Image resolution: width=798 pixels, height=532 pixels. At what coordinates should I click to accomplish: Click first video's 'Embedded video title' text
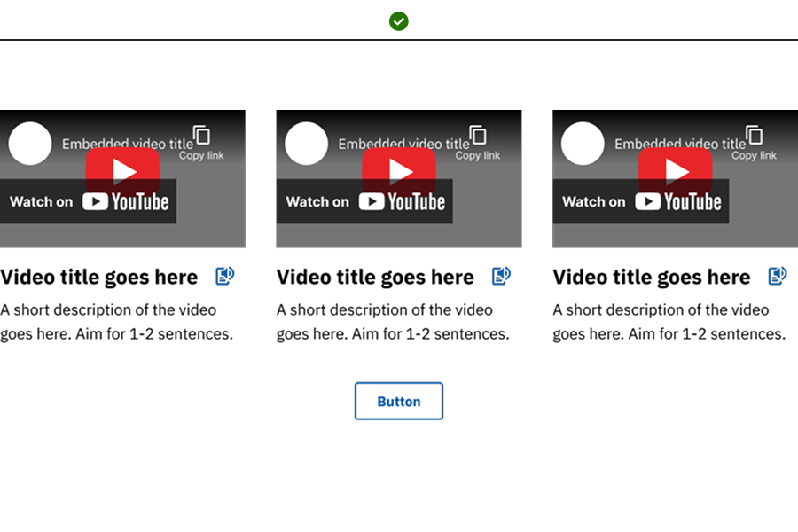coord(127,144)
